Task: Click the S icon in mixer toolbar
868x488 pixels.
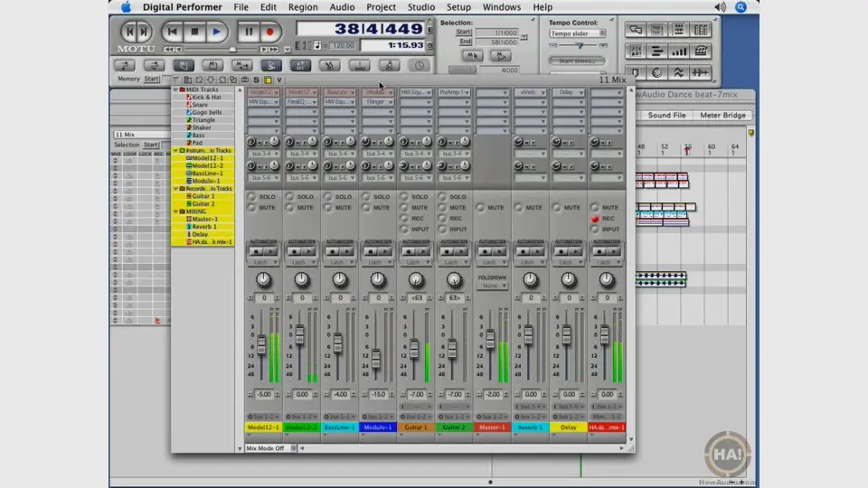Action: 256,80
